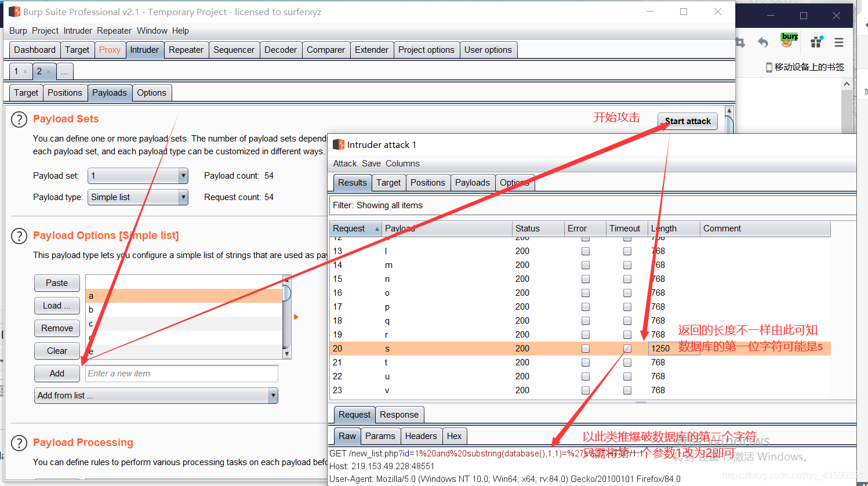Open the Attack menu in attack window
The width and height of the screenshot is (868, 486).
coord(345,164)
